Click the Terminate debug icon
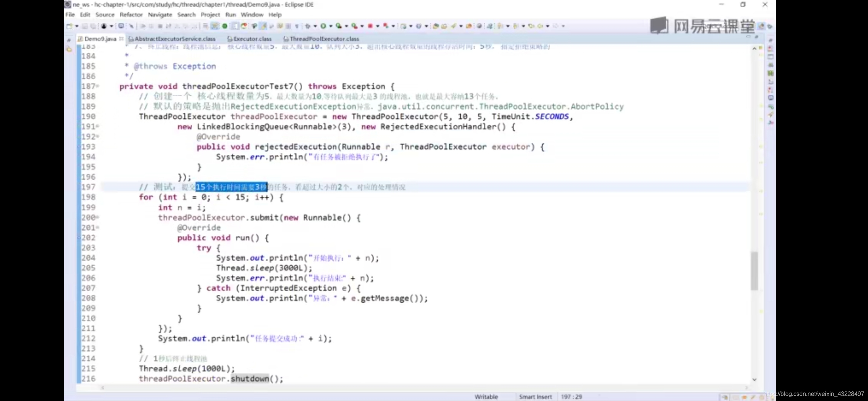The height and width of the screenshot is (401, 868). coord(160,26)
